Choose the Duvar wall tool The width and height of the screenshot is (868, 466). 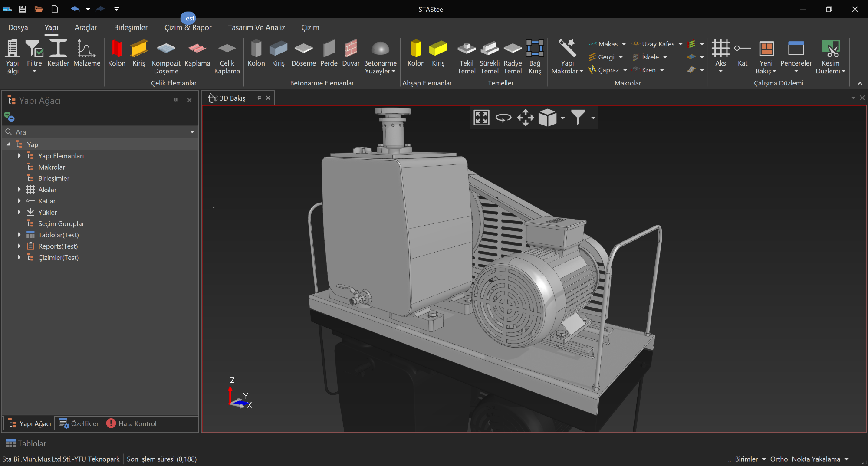tap(351, 49)
